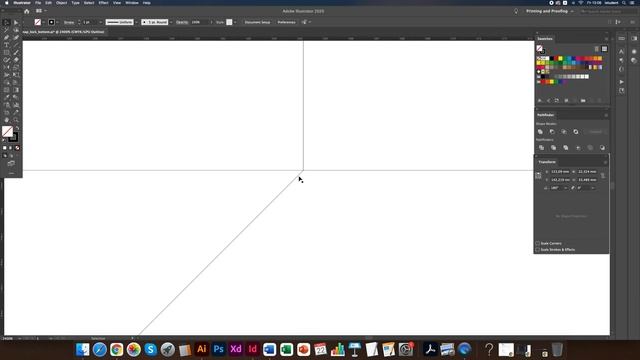Screen dimensions: 640x360
Task: Click the Opacity value field
Action: (x=199, y=22)
